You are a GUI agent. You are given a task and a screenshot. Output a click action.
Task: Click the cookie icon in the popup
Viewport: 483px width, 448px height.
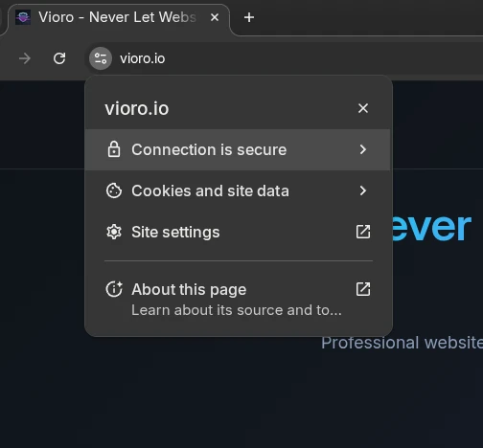tap(114, 190)
